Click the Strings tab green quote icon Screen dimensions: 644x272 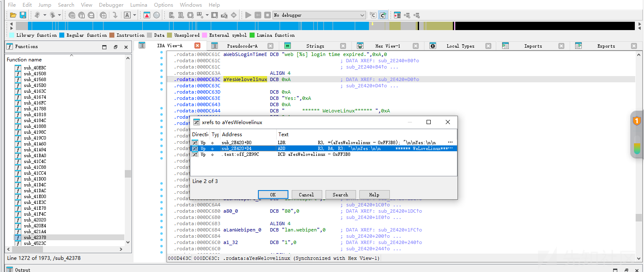click(287, 46)
